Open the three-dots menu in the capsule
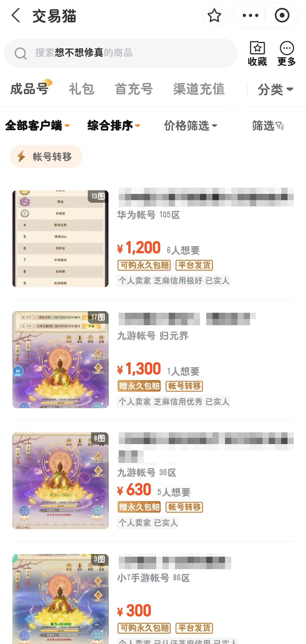The image size is (306, 644). (250, 16)
